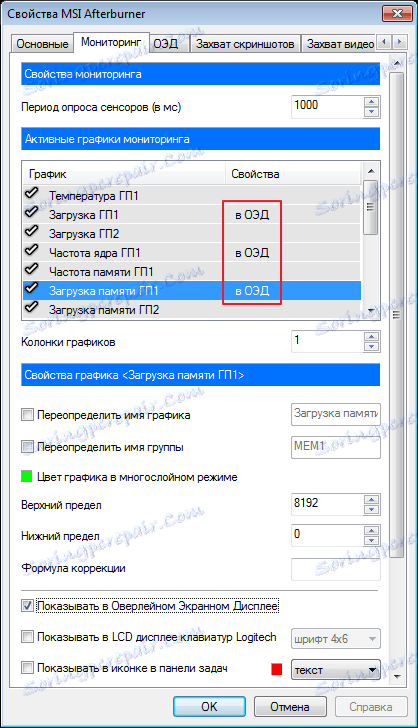Open the текст display mode dropdown
The height and width of the screenshot is (728, 418).
[335, 670]
